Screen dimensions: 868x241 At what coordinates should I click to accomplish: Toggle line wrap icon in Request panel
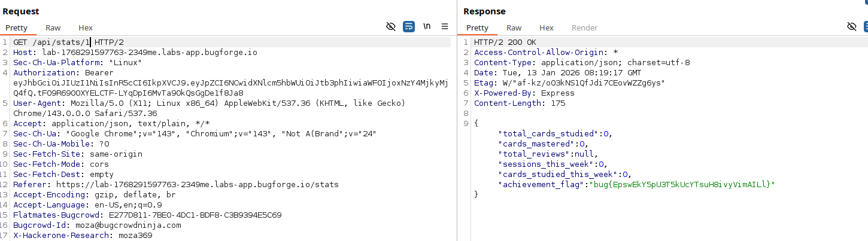coord(409,27)
